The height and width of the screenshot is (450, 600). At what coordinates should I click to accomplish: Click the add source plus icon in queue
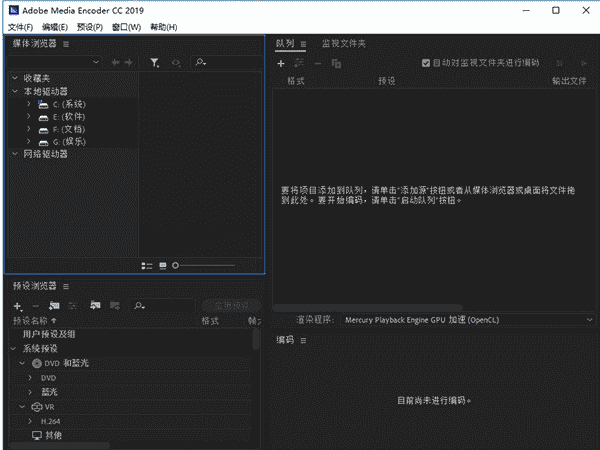[281, 63]
